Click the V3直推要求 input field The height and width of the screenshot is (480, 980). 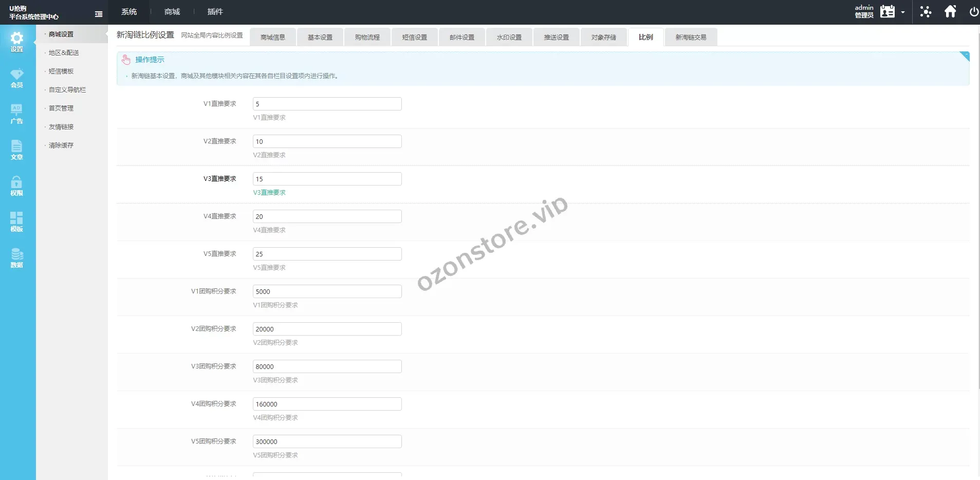[x=327, y=179]
